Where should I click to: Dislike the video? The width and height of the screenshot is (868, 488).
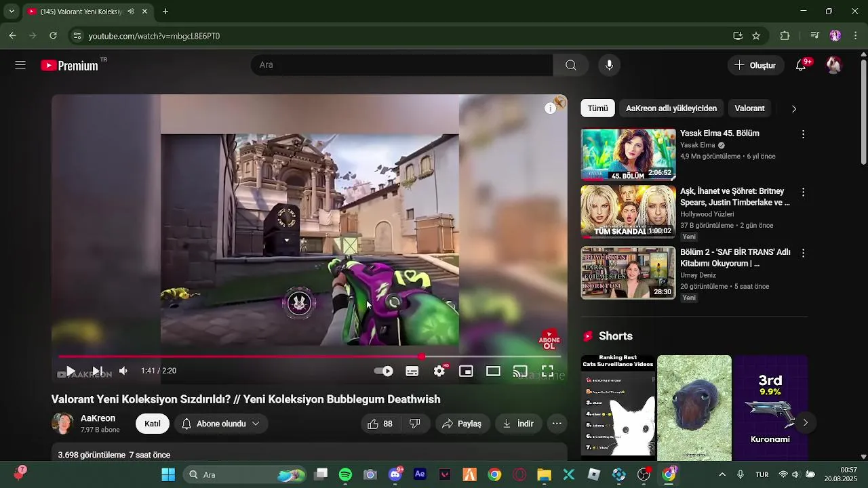point(415,424)
